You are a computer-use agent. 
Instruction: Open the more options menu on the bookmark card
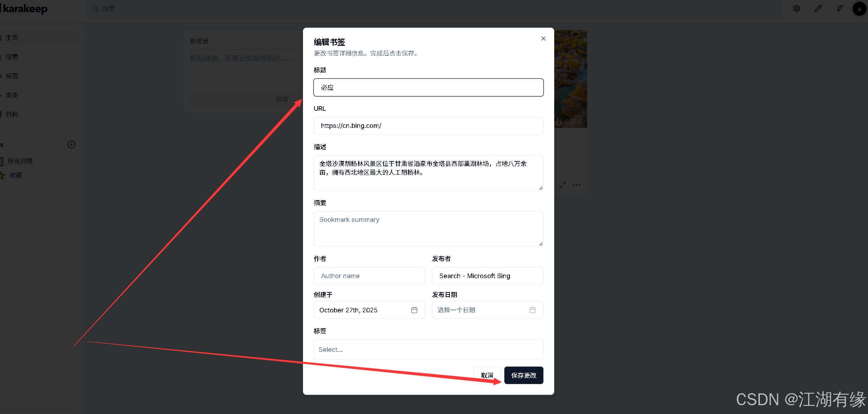[x=576, y=185]
